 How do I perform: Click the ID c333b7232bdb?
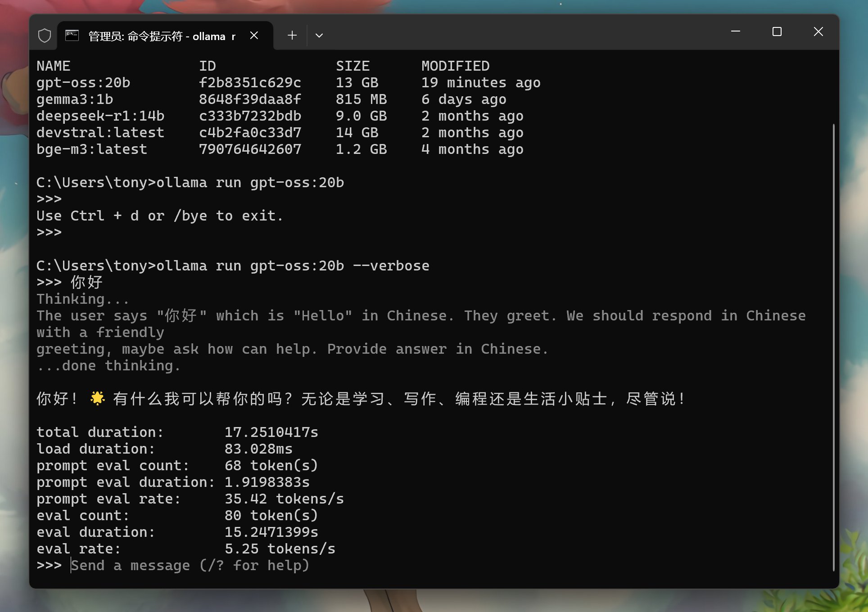coord(250,116)
